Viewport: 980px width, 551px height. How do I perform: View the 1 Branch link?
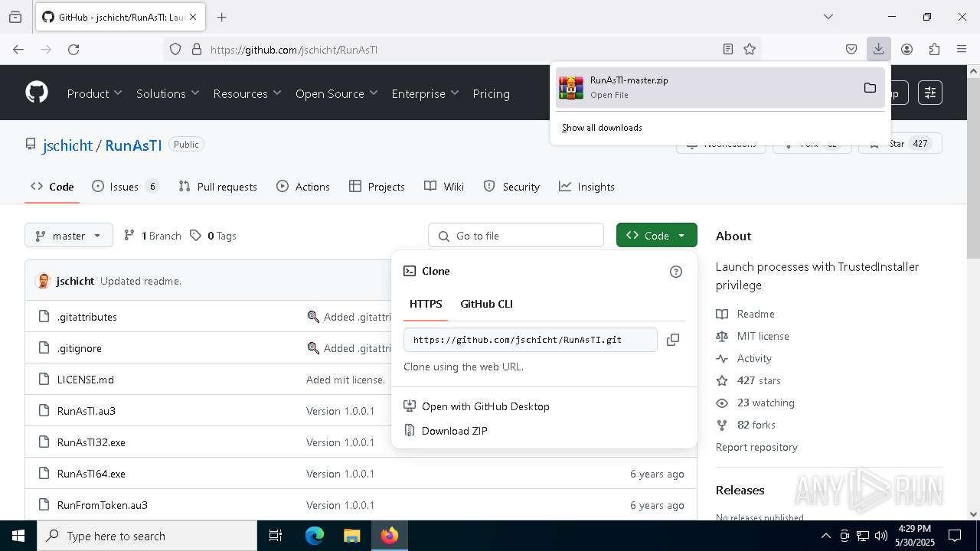(152, 236)
